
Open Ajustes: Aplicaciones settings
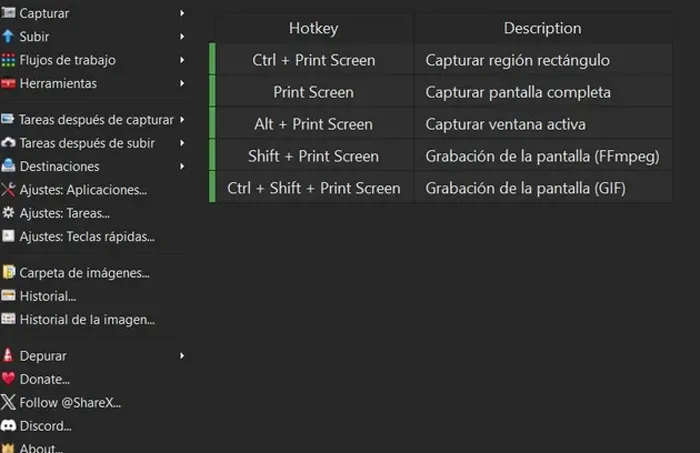coord(83,190)
